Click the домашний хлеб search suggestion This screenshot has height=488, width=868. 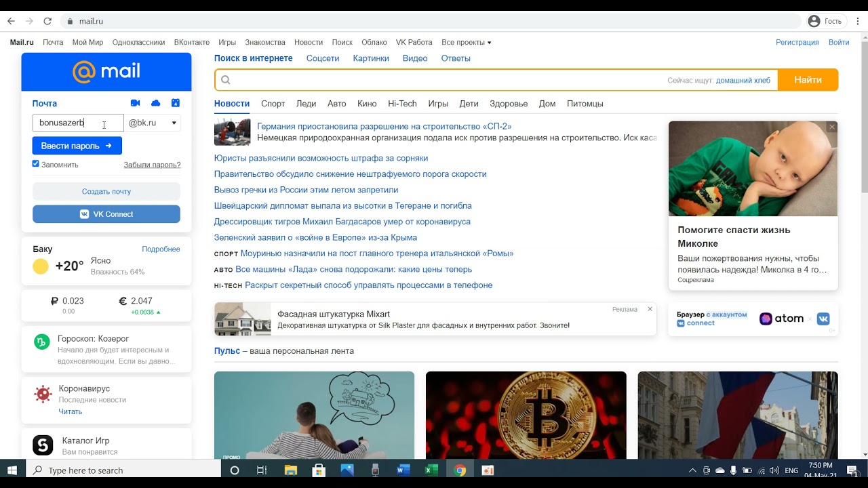[743, 80]
